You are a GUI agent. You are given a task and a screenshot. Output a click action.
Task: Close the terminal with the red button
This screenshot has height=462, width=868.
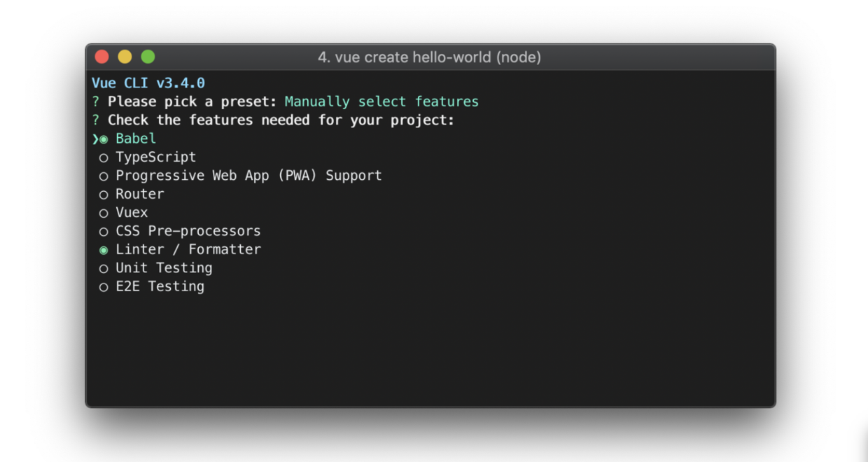coord(102,57)
